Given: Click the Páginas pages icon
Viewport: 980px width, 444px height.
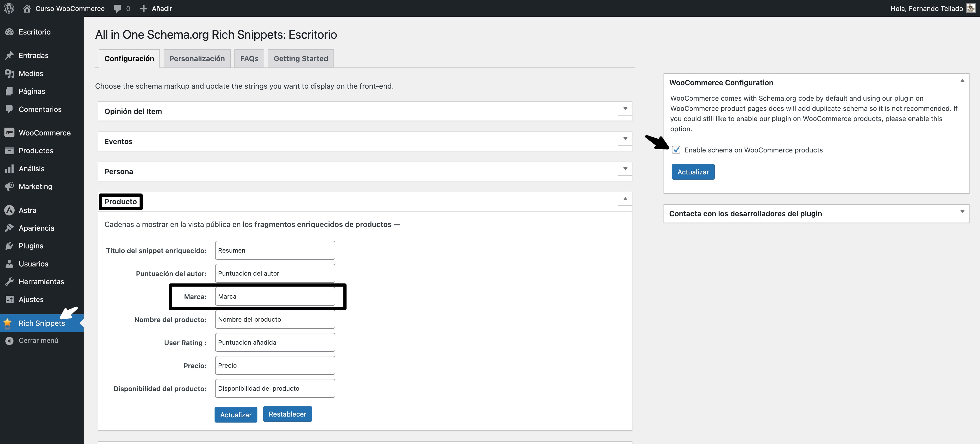Looking at the screenshot, I should 9,92.
